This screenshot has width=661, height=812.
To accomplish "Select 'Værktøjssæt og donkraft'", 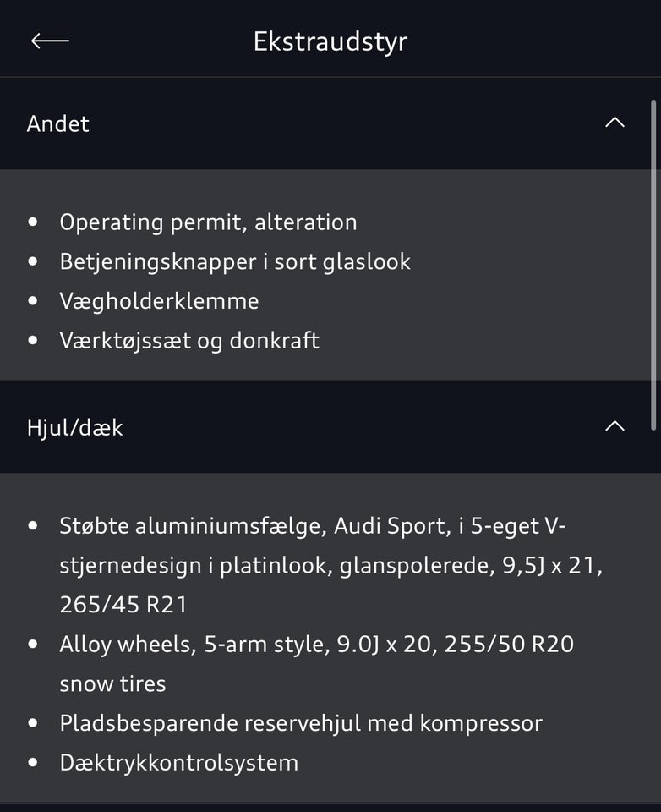I will pyautogui.click(x=189, y=340).
